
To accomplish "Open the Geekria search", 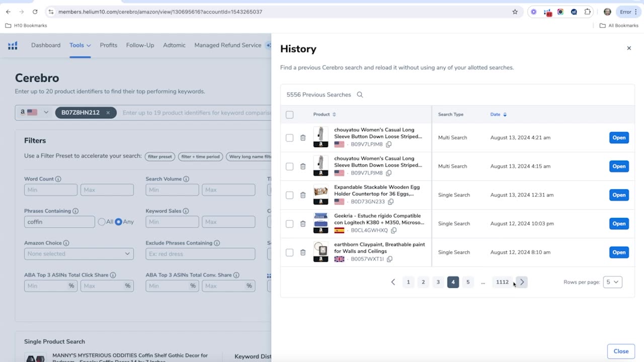I will click(x=619, y=224).
